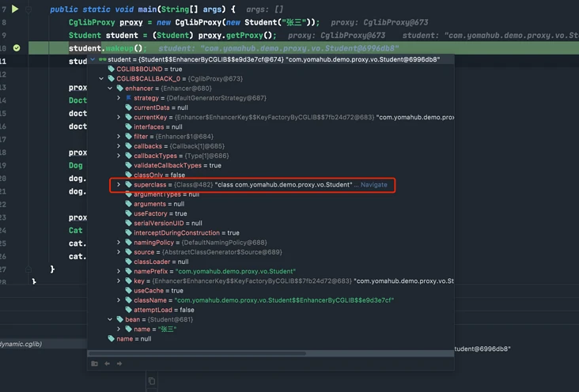The image size is (579, 392).
Task: Click the tag icon of bean field
Action: coord(119,319)
